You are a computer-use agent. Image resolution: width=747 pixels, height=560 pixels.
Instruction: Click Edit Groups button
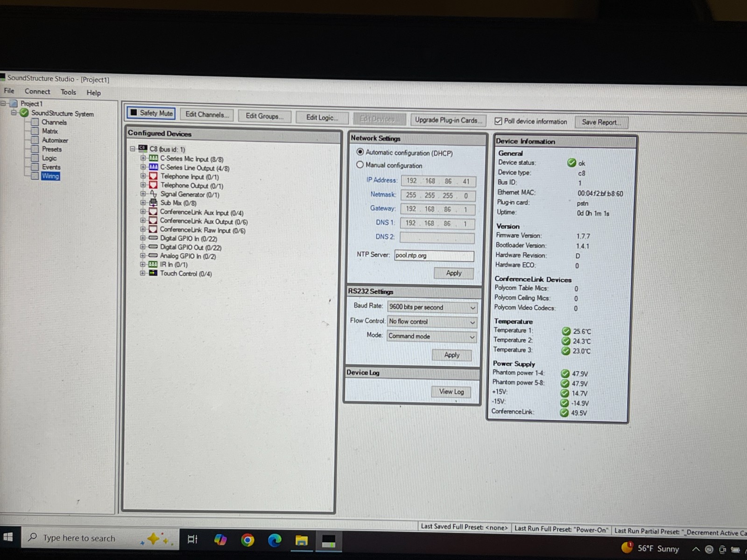point(264,116)
